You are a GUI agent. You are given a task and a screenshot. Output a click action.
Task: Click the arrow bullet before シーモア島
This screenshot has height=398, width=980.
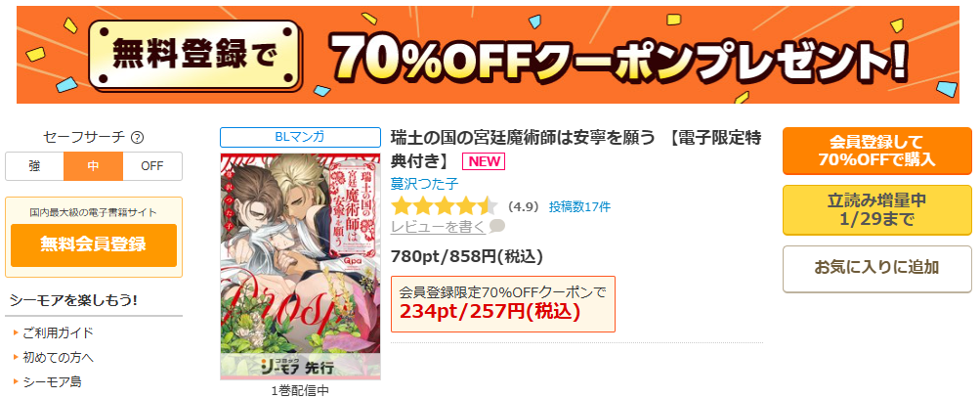16,381
